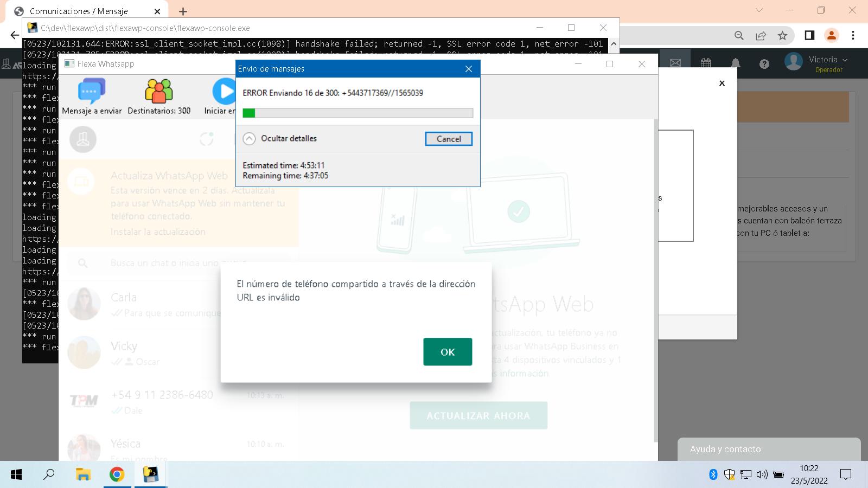Click the OK button in invalid number dialog

point(448,352)
